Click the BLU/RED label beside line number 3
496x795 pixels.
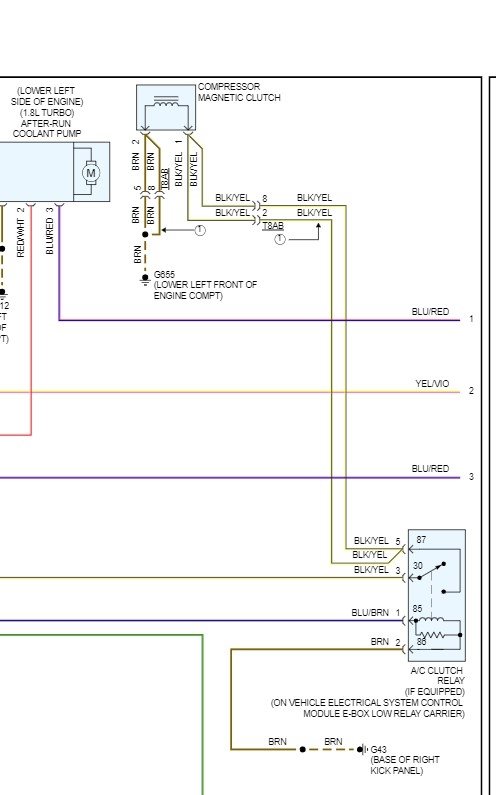tap(430, 468)
